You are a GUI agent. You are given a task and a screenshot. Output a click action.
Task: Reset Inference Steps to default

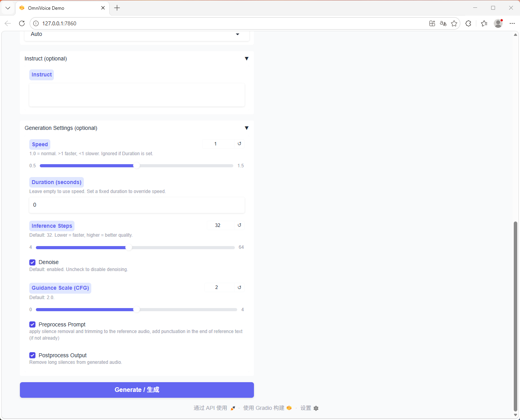pyautogui.click(x=240, y=225)
